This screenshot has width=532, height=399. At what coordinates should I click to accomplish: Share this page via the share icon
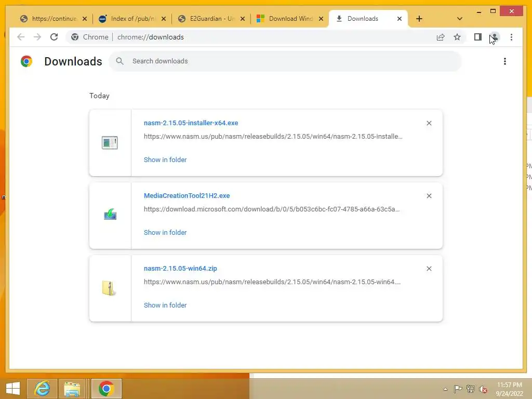[x=441, y=37]
